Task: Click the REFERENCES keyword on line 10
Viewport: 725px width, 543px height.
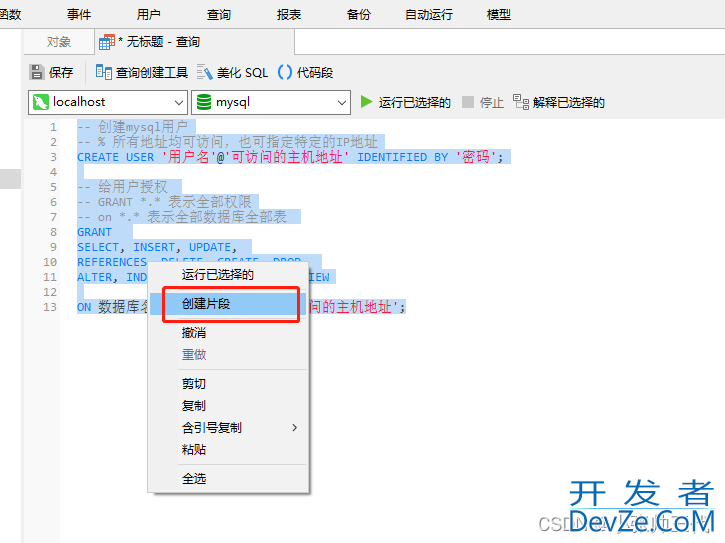Action: 112,262
